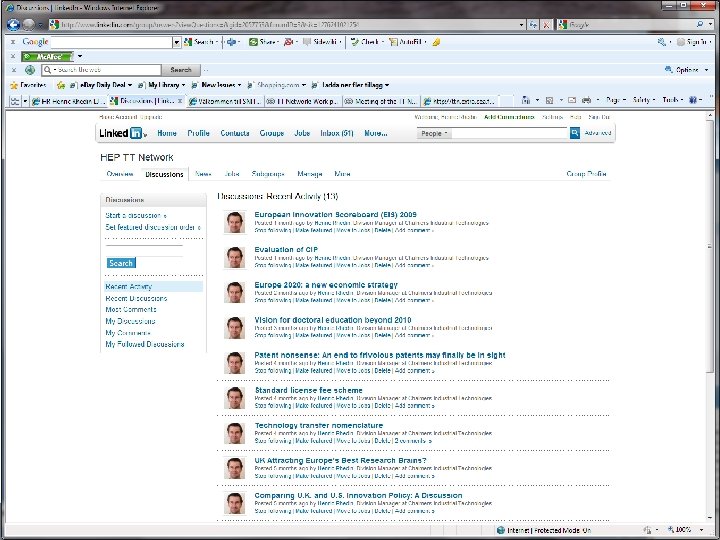The image size is (720, 540).
Task: Open the Overview tab of HEP TT Network
Action: click(120, 174)
